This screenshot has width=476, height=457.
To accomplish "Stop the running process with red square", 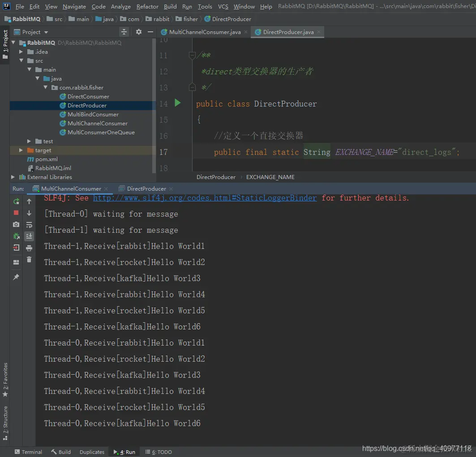I will [17, 213].
